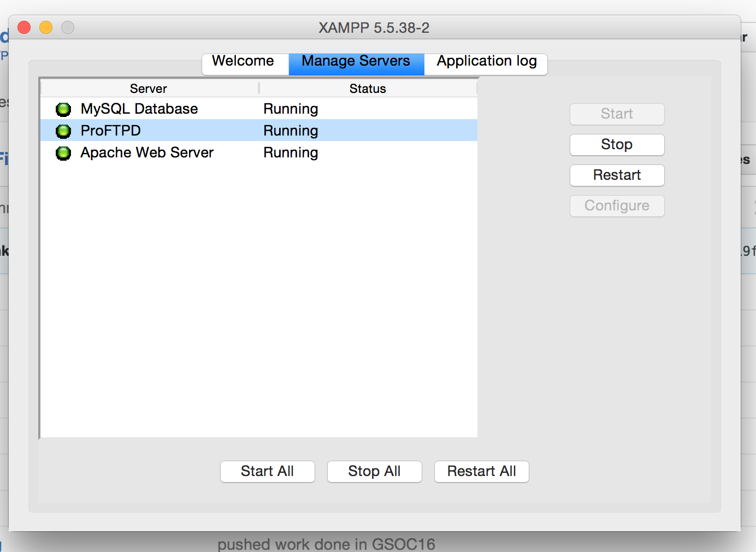Select the ProFTPD server row

pos(259,131)
